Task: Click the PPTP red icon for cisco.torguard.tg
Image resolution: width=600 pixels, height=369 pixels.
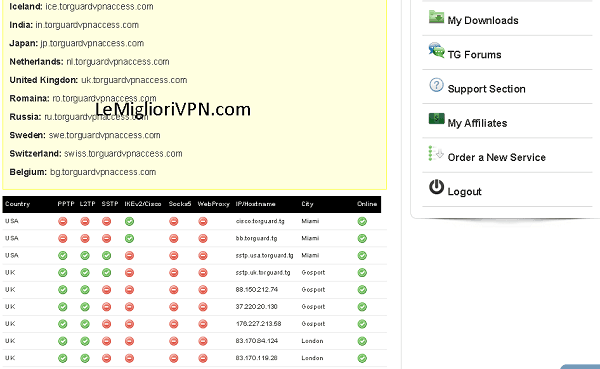Action: [63, 221]
